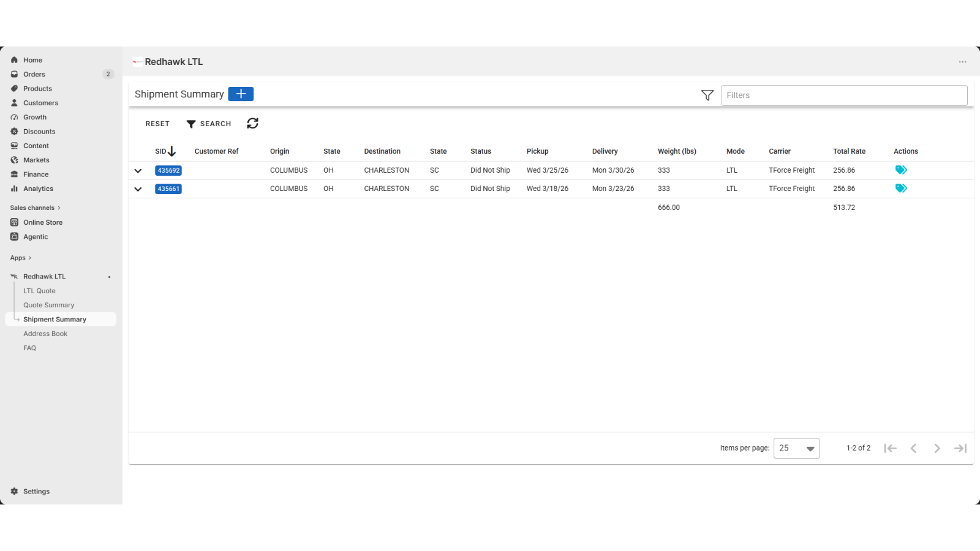Expand shipment row 435692

click(138, 171)
